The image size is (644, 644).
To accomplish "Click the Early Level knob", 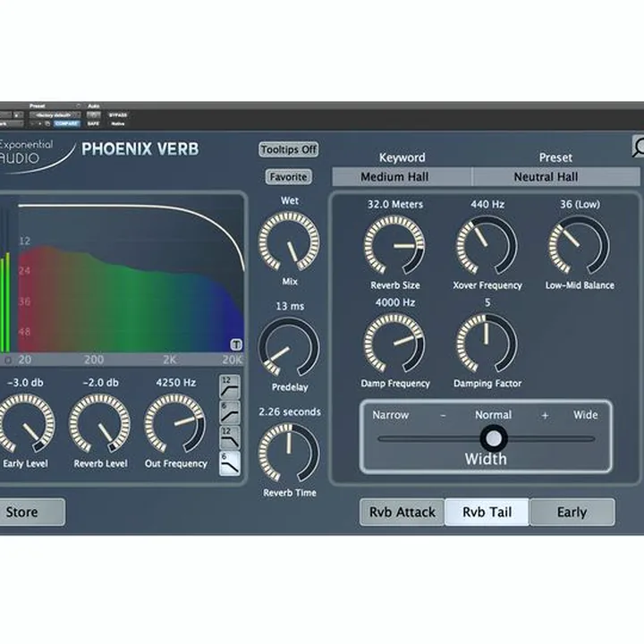I will pos(25,423).
